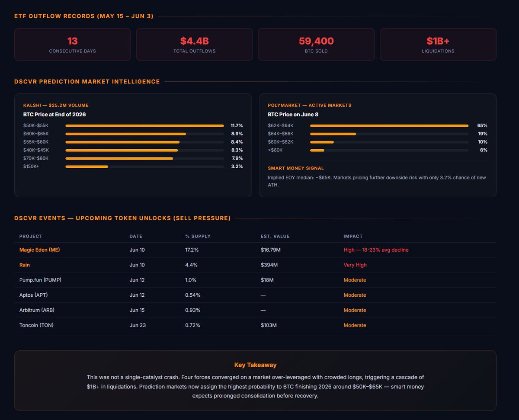Click the BTC Price on June 8 title

click(293, 115)
